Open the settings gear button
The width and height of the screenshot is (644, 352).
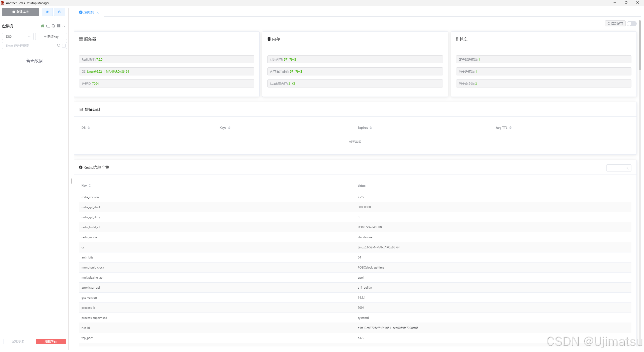point(47,12)
